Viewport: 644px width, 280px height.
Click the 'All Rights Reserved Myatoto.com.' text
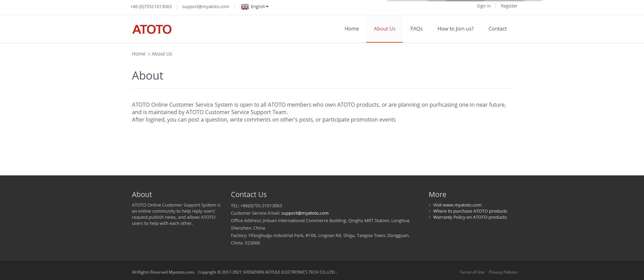coord(163,272)
